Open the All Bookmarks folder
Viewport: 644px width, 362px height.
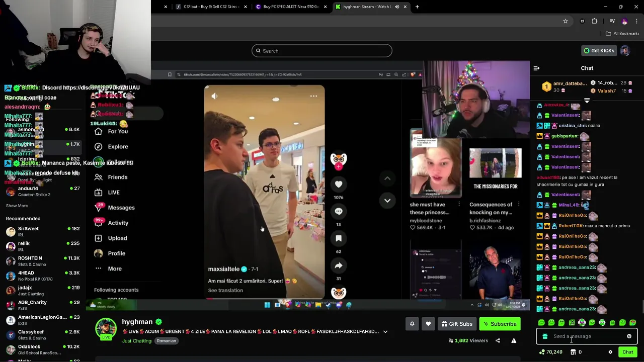point(622,34)
